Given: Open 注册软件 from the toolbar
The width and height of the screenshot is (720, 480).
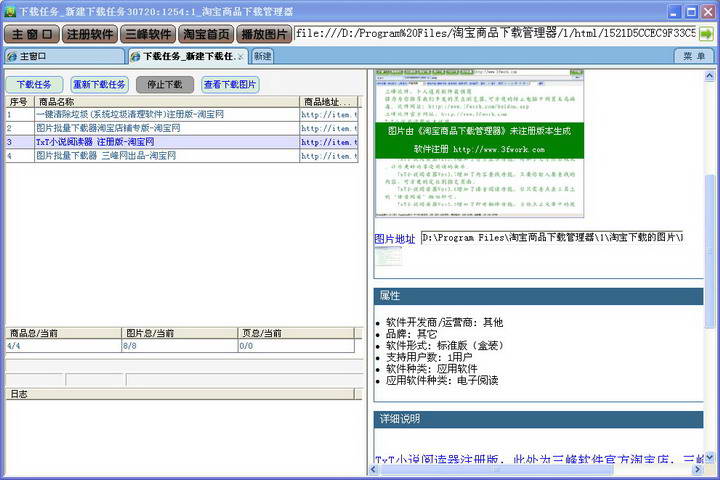Looking at the screenshot, I should coord(89,33).
